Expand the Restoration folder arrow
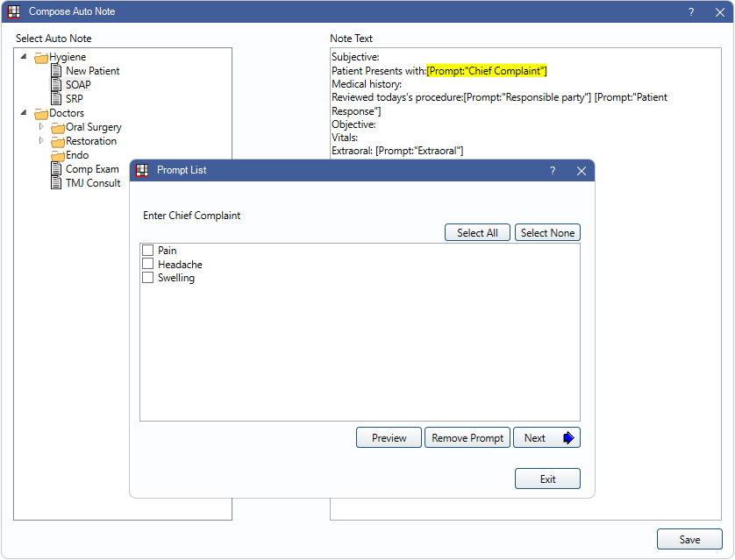The image size is (735, 560). pos(40,141)
